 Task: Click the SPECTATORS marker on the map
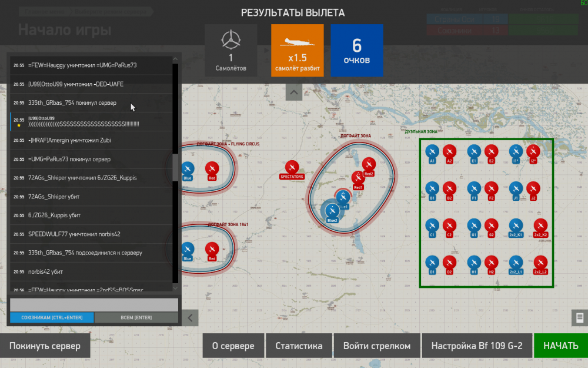coord(293,167)
